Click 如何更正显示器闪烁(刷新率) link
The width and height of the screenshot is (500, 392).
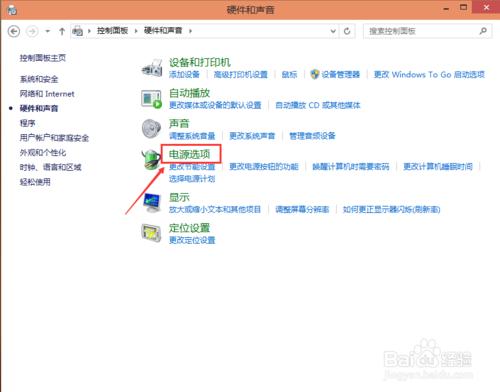392,210
